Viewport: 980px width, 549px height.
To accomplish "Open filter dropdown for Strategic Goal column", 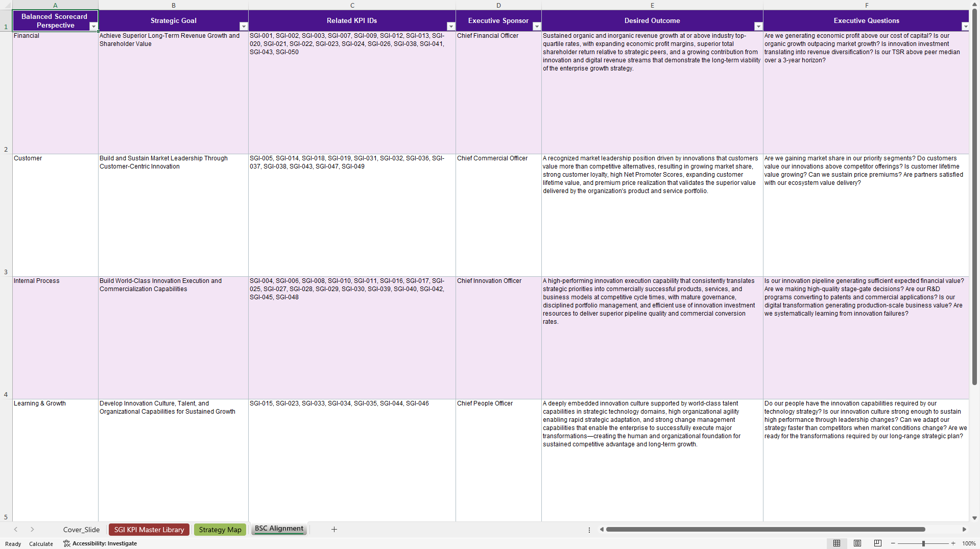I will coord(244,27).
